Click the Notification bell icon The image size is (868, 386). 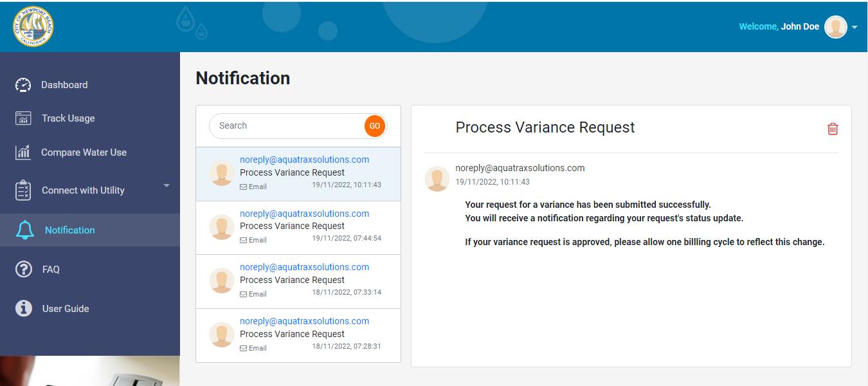23,230
